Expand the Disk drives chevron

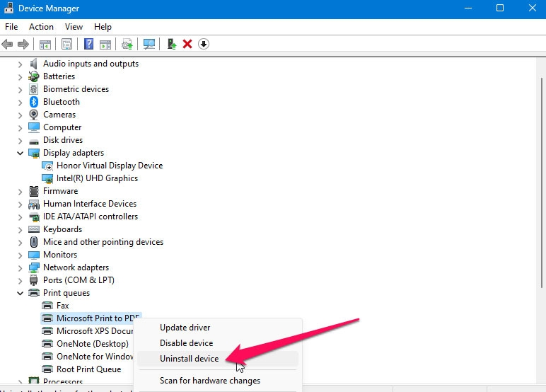pyautogui.click(x=21, y=141)
